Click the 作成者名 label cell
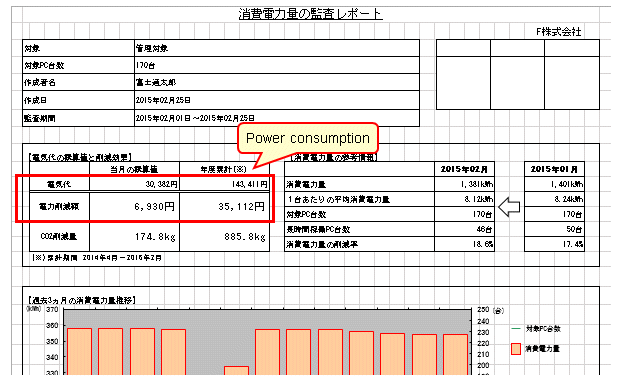Image resolution: width=621 pixels, height=383 pixels. [78, 82]
